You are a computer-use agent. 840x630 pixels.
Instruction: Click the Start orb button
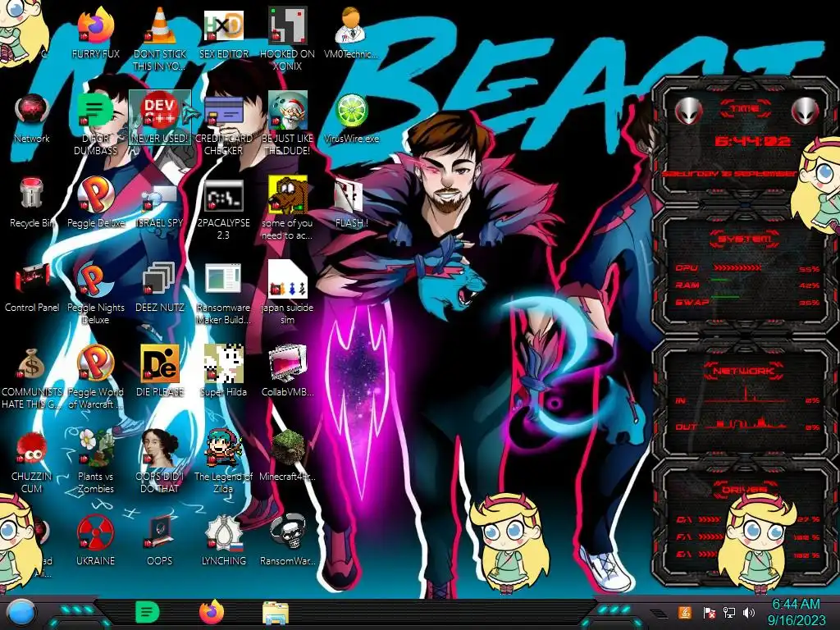pyautogui.click(x=21, y=613)
